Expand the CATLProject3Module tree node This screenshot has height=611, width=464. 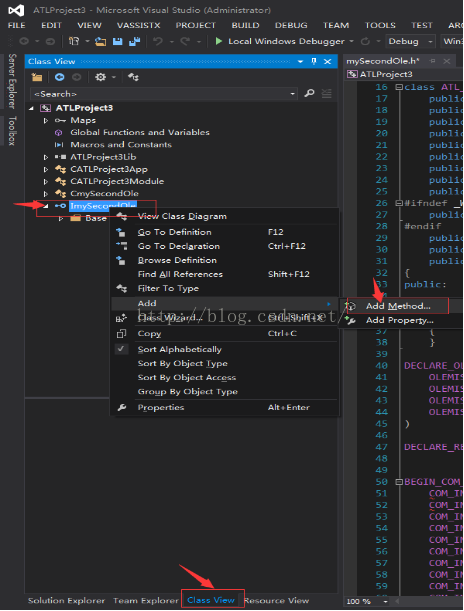click(x=46, y=182)
